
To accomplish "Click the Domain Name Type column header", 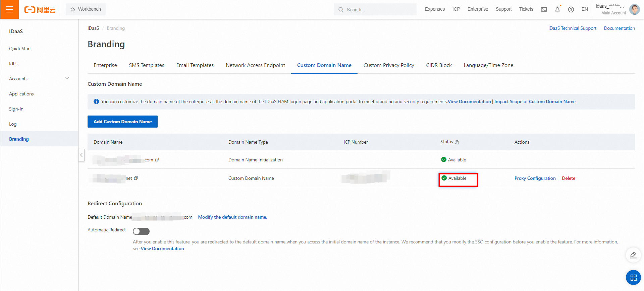I will pyautogui.click(x=248, y=142).
